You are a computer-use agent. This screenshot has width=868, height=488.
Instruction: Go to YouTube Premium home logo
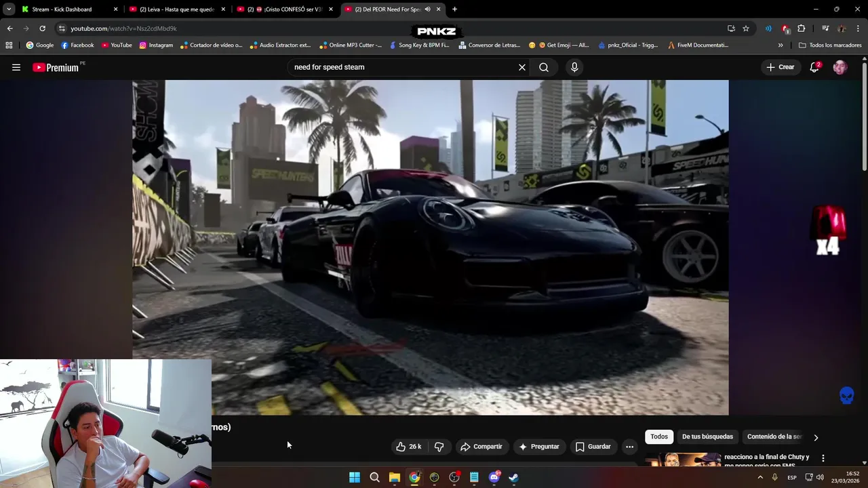pos(56,67)
